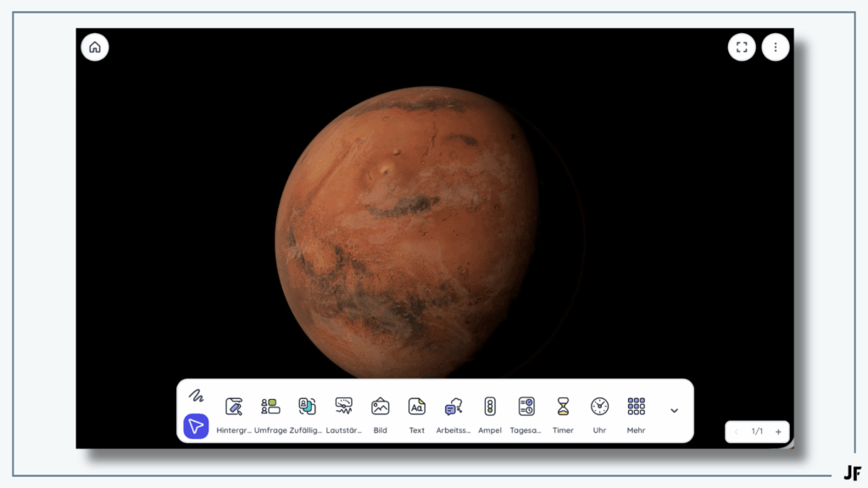Insert a Text widget
Image resolution: width=868 pixels, height=488 pixels.
[417, 412]
